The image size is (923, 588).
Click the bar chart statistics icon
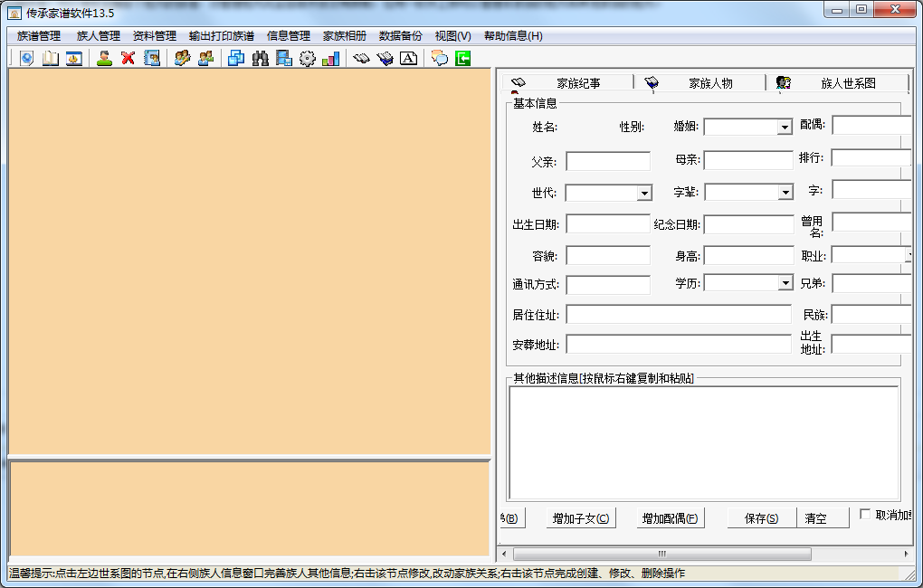click(330, 59)
